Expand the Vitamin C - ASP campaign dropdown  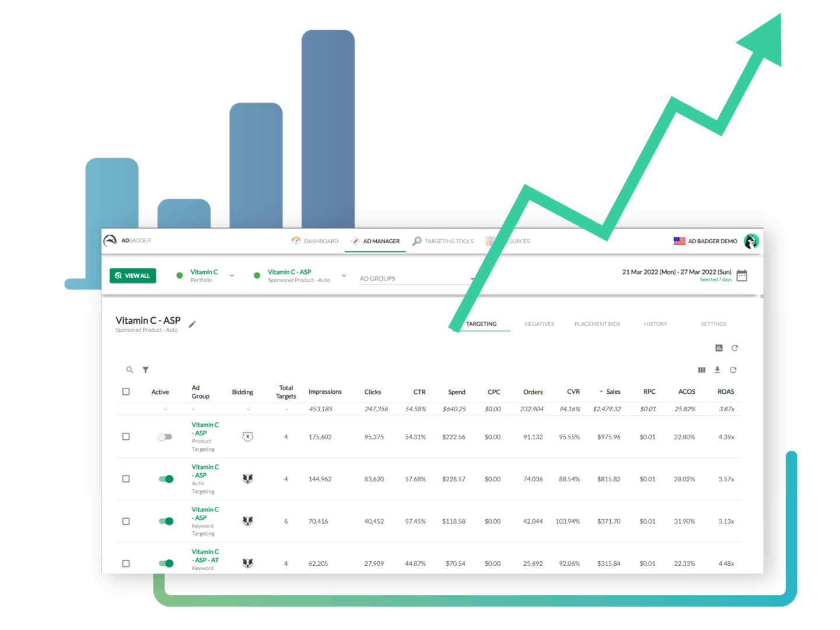tap(344, 275)
